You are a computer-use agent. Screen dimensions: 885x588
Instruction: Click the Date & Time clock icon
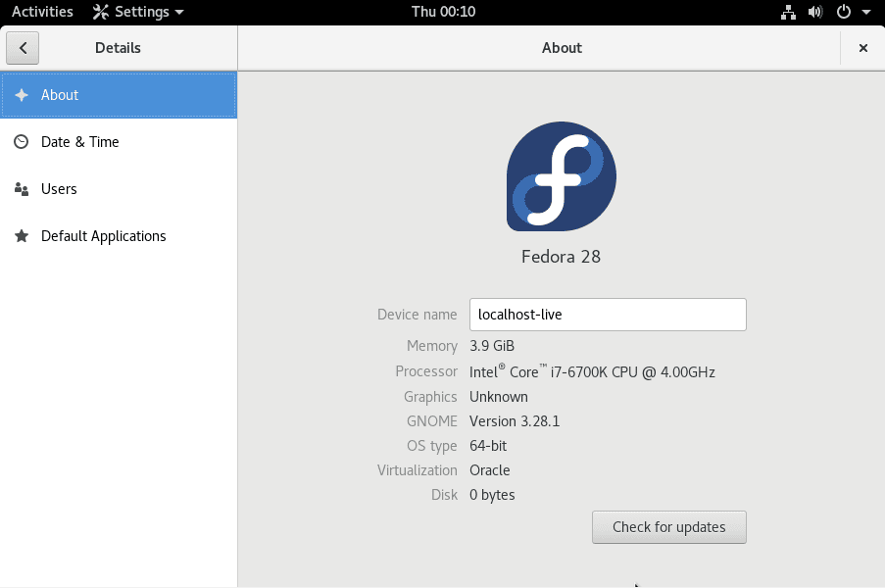[x=21, y=142]
